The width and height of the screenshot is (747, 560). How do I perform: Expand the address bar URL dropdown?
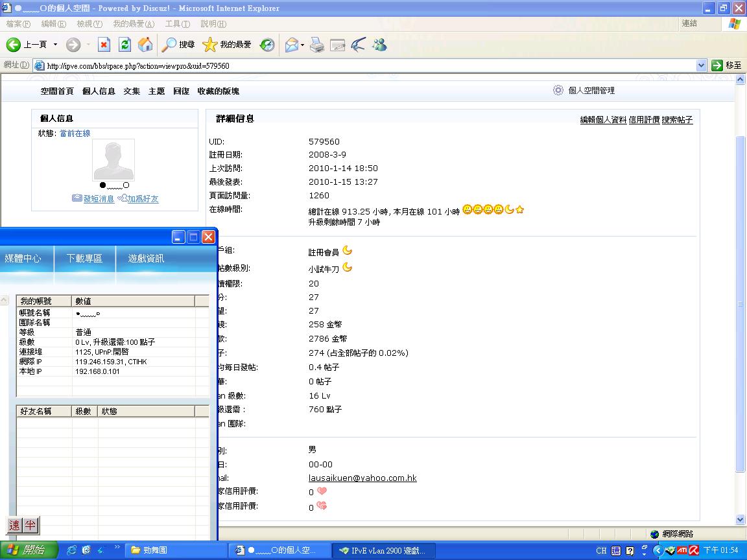(x=700, y=65)
